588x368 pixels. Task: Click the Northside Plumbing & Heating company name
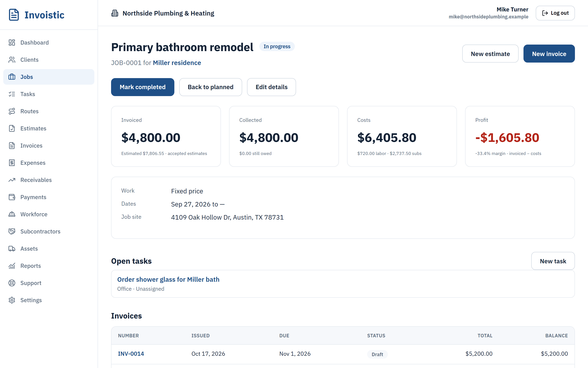(168, 13)
